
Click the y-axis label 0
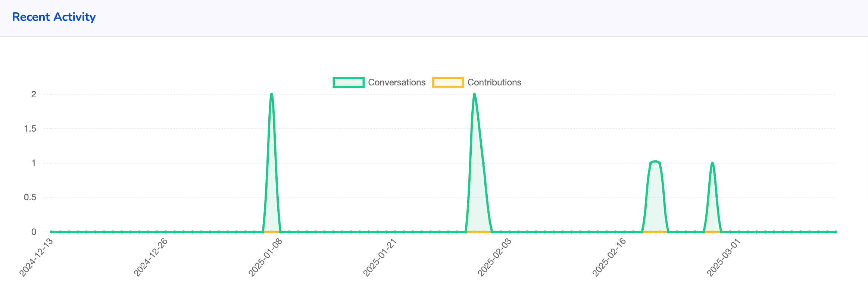[x=34, y=232]
